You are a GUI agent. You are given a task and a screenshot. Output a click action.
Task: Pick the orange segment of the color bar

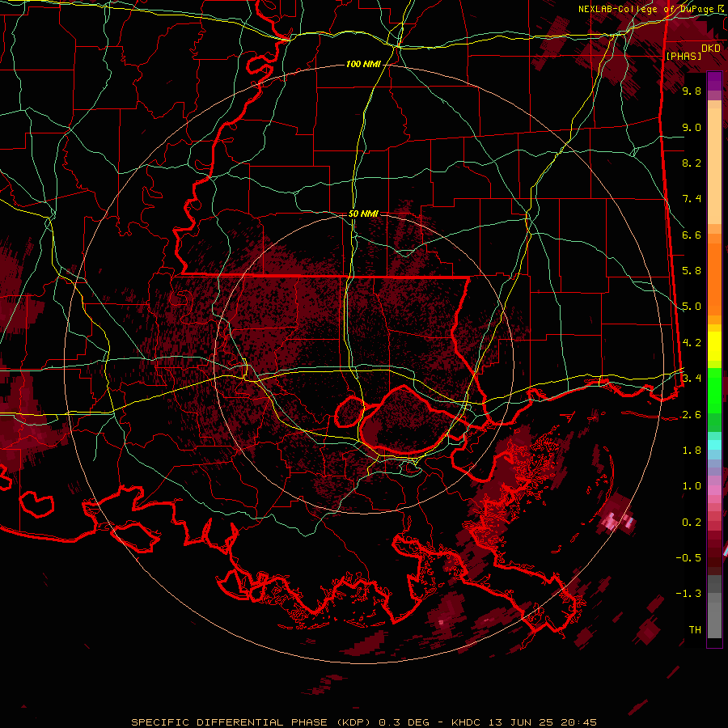[714, 277]
